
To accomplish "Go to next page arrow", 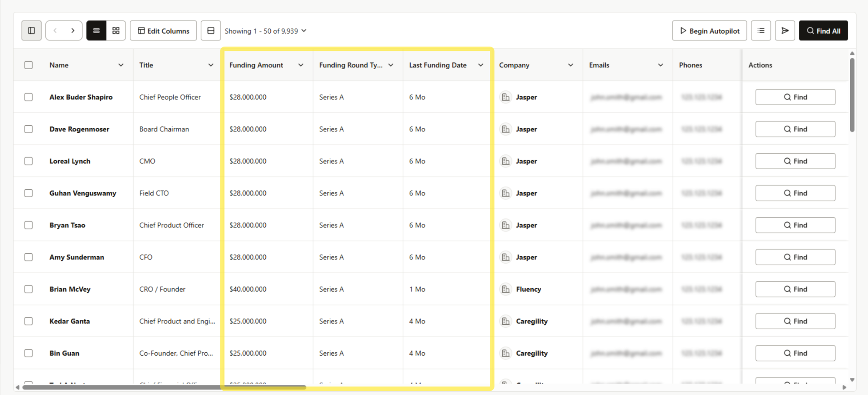I will tap(73, 31).
